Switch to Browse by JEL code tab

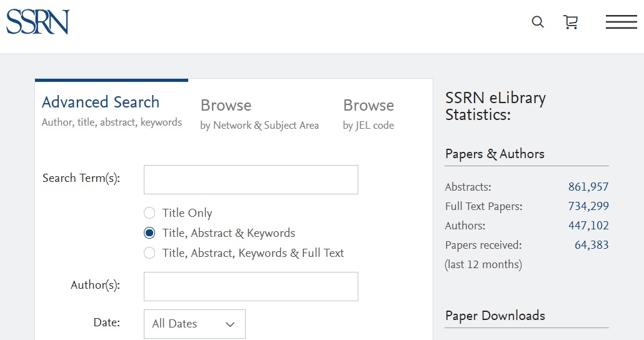click(x=368, y=114)
